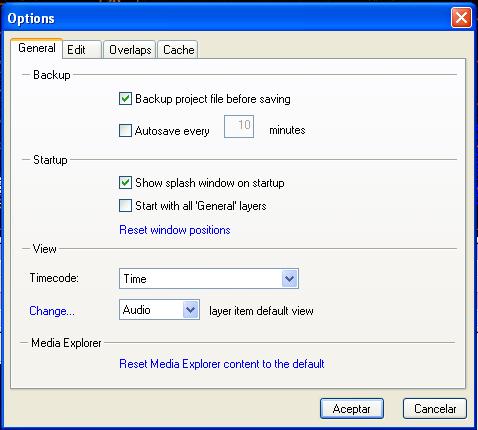The width and height of the screenshot is (478, 430).
Task: Select the Cache tab
Action: point(178,50)
